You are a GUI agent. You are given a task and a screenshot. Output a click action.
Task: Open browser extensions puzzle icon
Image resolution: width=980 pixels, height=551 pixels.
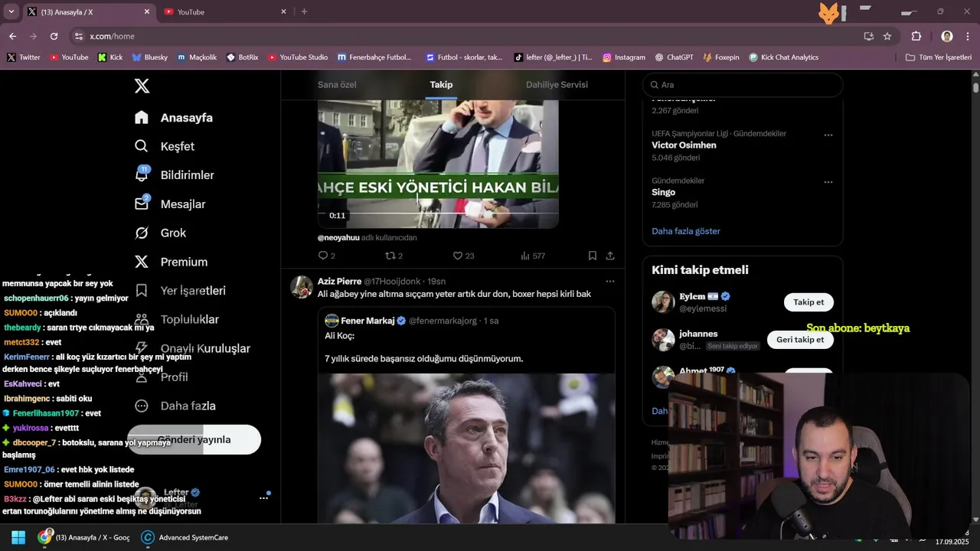(916, 36)
